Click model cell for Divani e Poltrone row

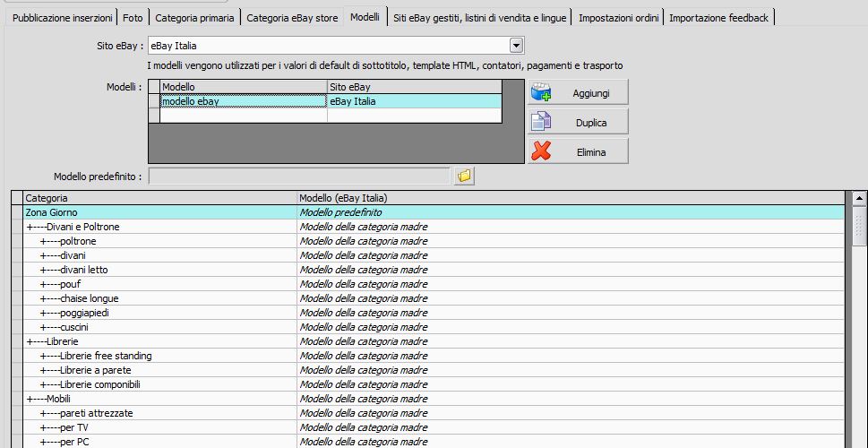571,227
